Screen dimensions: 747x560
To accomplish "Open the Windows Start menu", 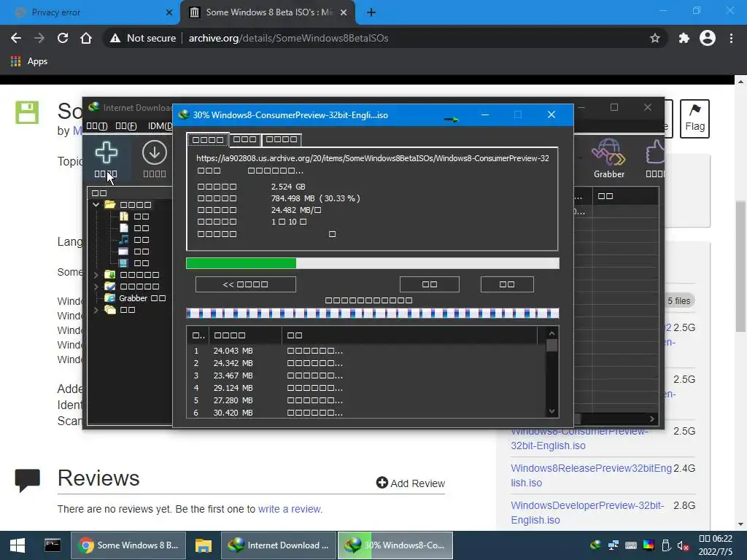I will (x=18, y=545).
